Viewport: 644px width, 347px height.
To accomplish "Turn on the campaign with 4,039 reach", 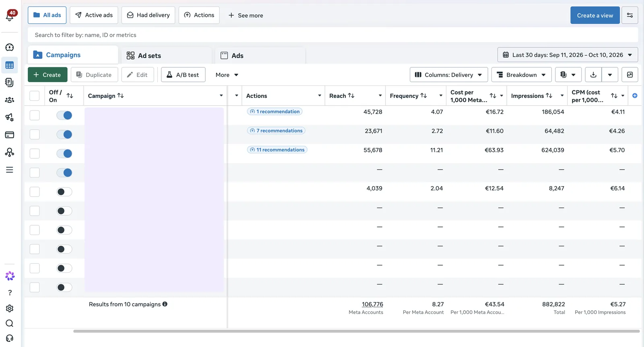I will (x=64, y=192).
